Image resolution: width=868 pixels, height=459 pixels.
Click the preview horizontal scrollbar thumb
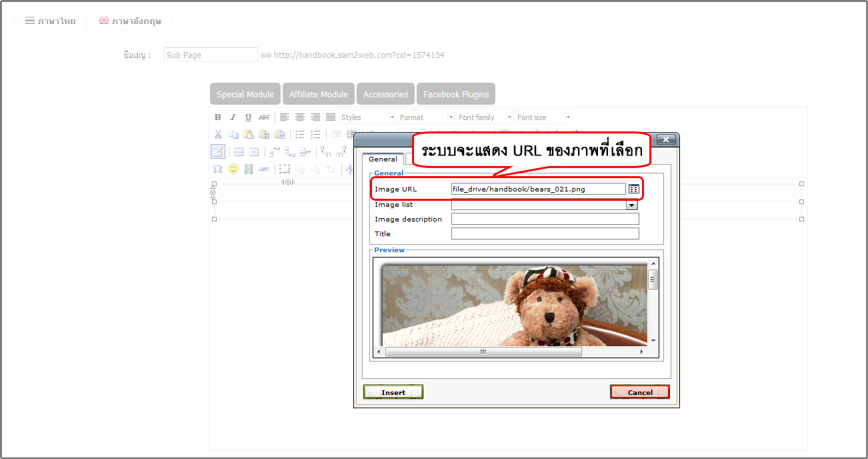pos(483,352)
